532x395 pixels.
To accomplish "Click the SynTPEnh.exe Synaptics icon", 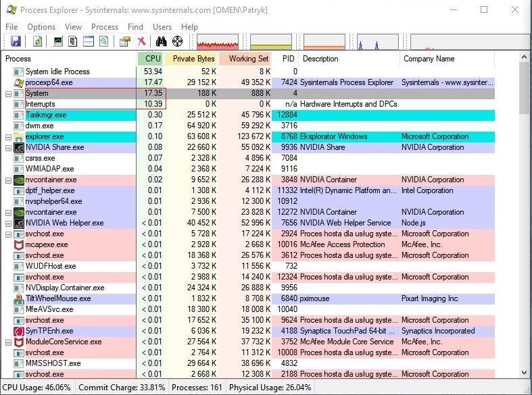I will pyautogui.click(x=19, y=331).
